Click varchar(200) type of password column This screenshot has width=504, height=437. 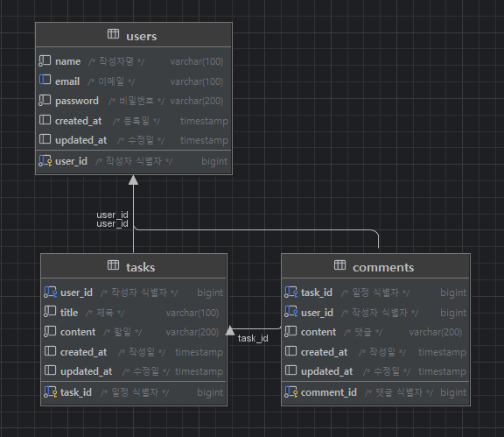coord(197,101)
